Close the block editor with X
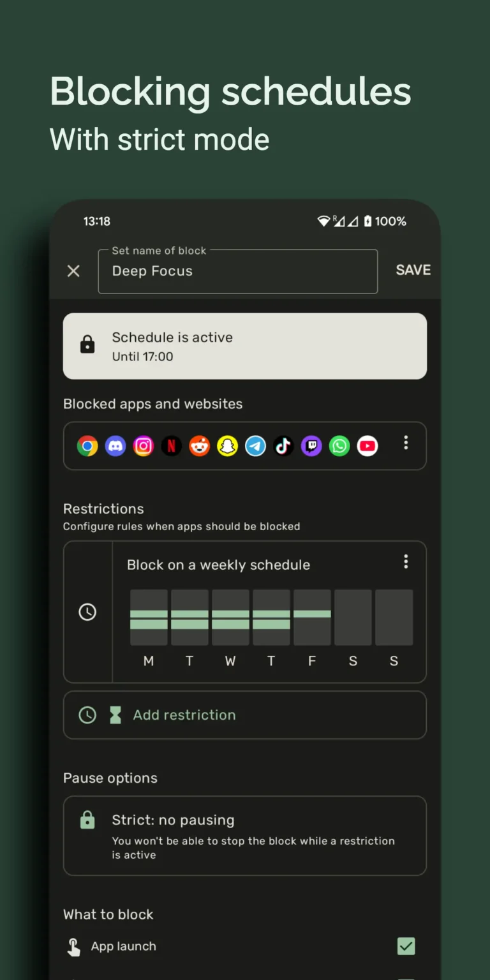The width and height of the screenshot is (490, 980). click(73, 271)
